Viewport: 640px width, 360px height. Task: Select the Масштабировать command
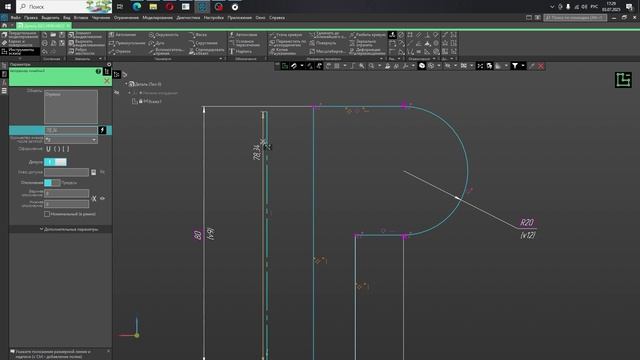pyautogui.click(x=327, y=51)
